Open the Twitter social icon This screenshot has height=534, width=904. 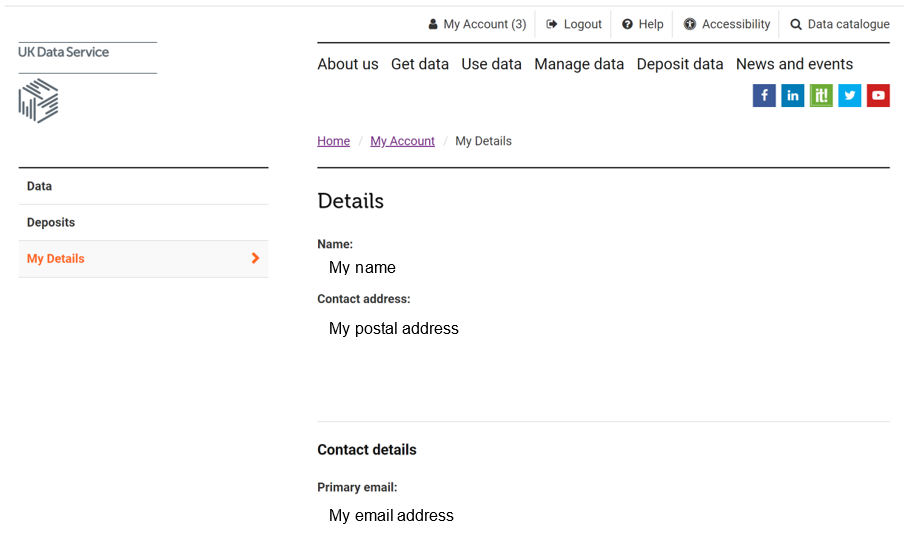(849, 95)
